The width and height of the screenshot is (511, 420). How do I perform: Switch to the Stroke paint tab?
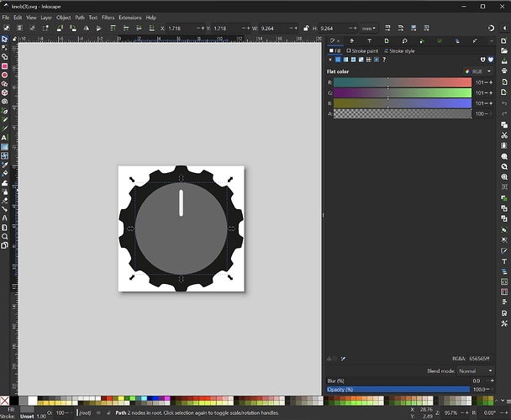click(362, 51)
